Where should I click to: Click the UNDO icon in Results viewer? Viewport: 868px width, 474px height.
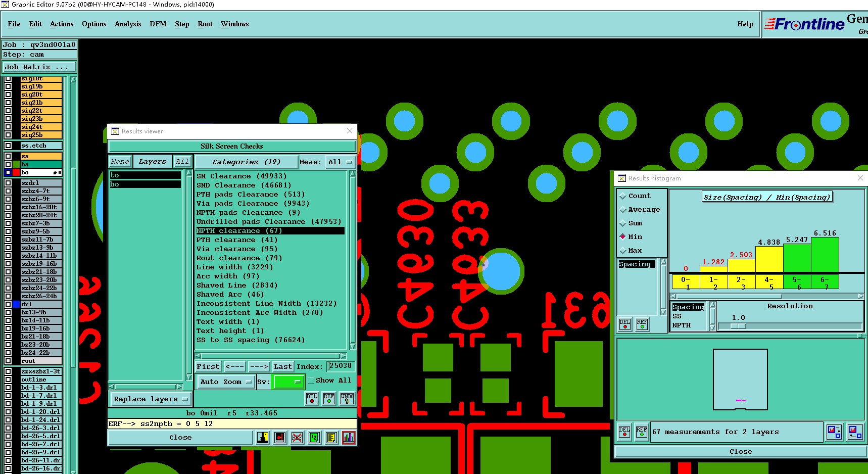coord(347,399)
